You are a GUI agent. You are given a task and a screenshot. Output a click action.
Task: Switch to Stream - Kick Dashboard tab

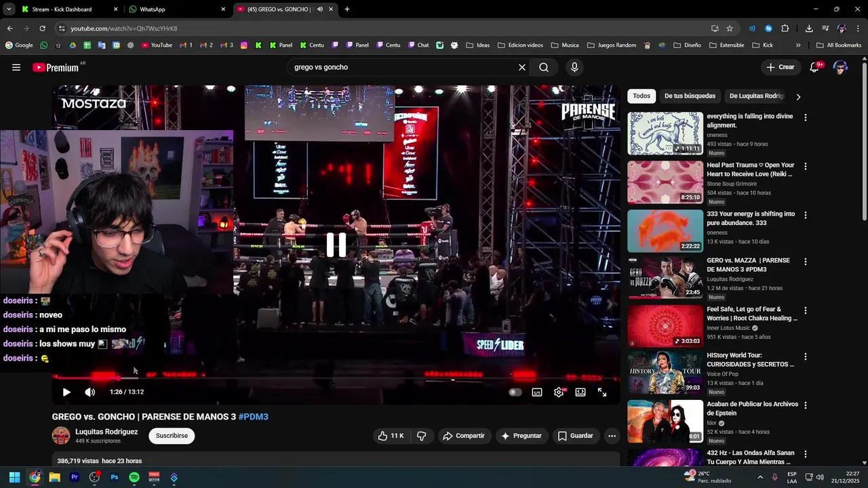pos(68,9)
